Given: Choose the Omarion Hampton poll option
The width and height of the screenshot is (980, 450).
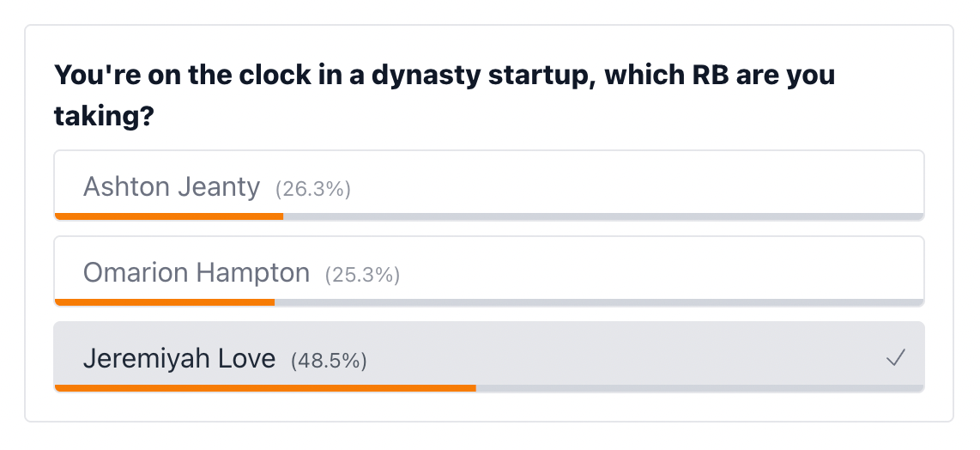Looking at the screenshot, I should point(488,271).
